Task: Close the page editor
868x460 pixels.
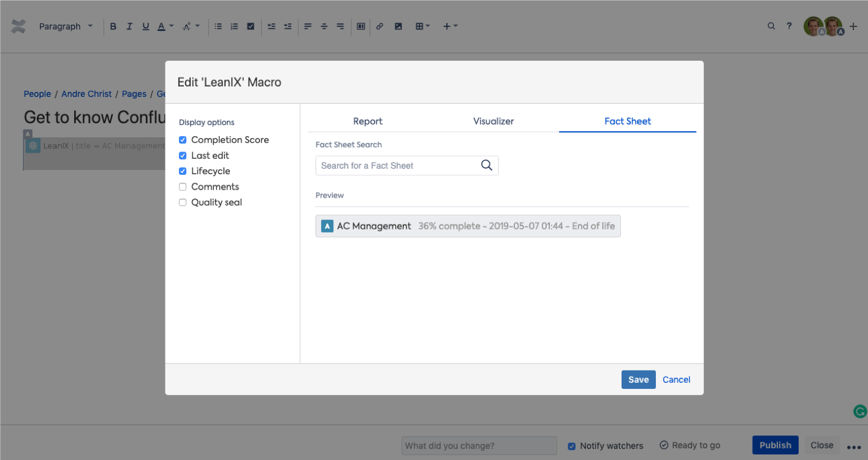Action: coord(822,445)
